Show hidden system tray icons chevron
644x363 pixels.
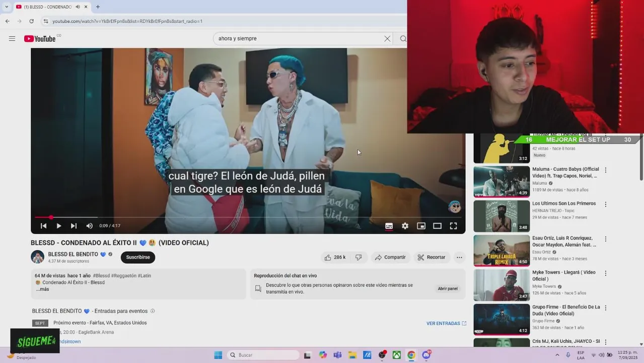pos(557,355)
